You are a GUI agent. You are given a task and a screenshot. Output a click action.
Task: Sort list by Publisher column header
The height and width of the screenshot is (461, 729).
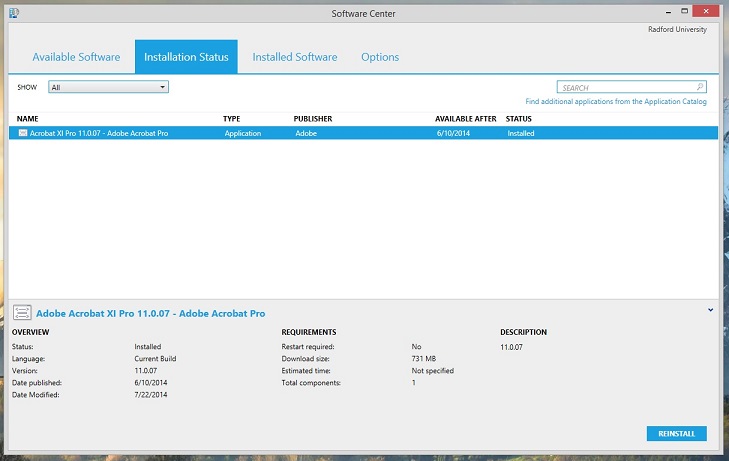[313, 119]
